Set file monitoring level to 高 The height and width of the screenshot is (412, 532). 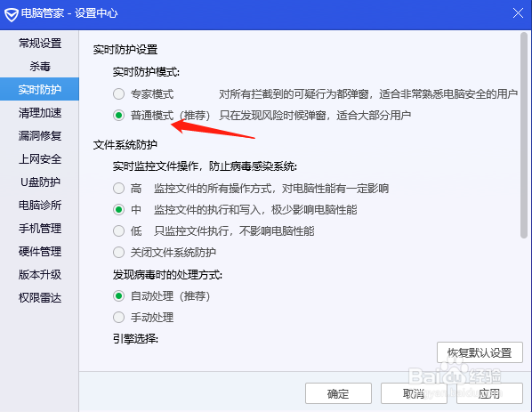click(x=118, y=188)
